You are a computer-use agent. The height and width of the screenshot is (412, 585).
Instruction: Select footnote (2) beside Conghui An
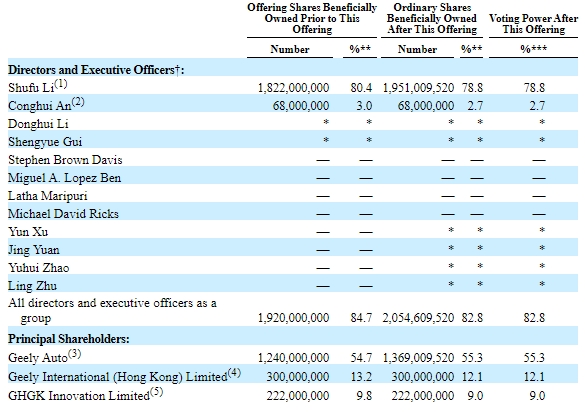click(78, 102)
